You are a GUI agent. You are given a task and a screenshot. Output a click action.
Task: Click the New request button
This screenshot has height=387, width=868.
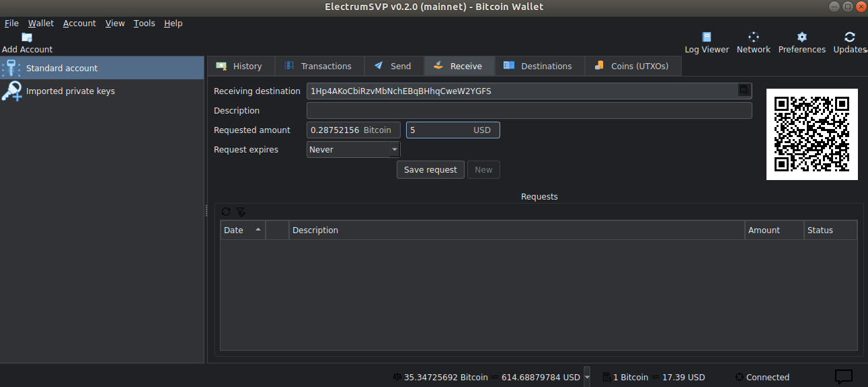[483, 169]
